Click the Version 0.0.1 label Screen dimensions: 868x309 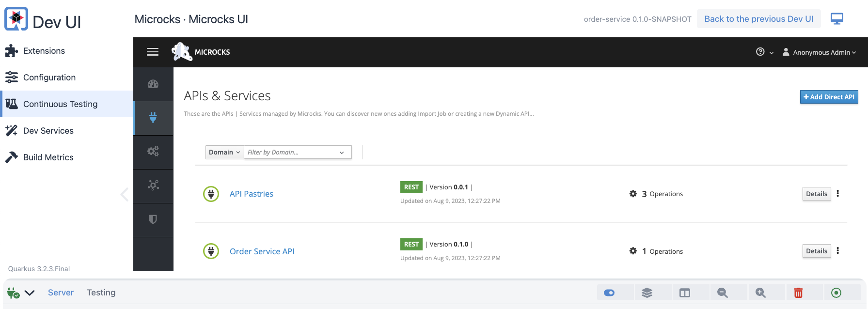click(449, 187)
